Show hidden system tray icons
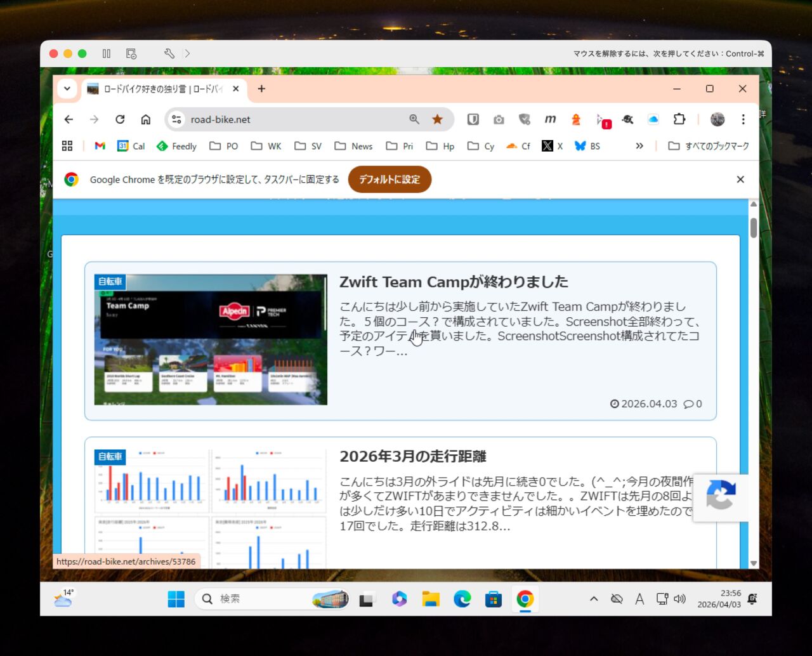812x656 pixels. click(x=594, y=599)
